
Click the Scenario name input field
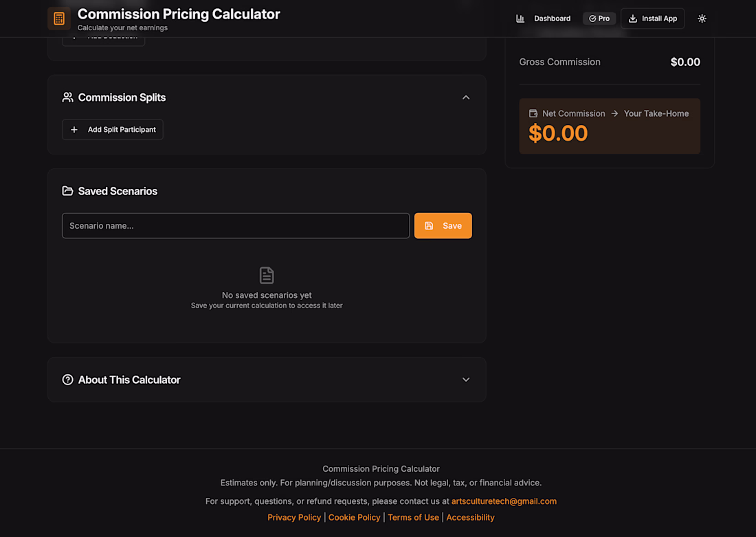click(x=236, y=225)
